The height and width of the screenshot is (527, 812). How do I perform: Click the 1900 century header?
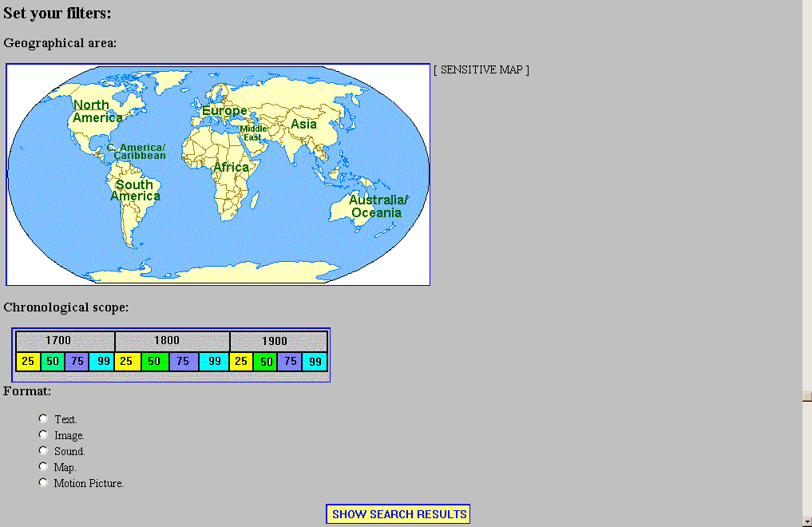274,341
